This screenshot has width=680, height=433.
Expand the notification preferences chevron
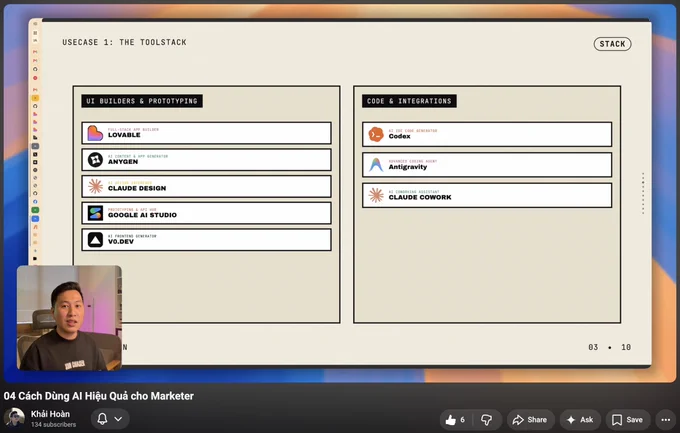(118, 419)
